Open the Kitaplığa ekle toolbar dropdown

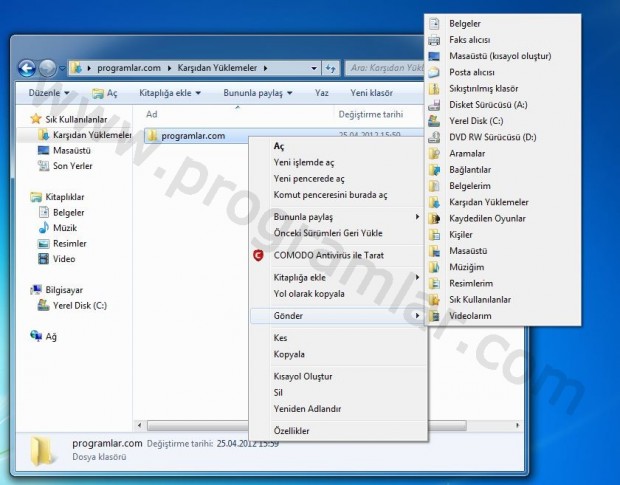point(170,93)
